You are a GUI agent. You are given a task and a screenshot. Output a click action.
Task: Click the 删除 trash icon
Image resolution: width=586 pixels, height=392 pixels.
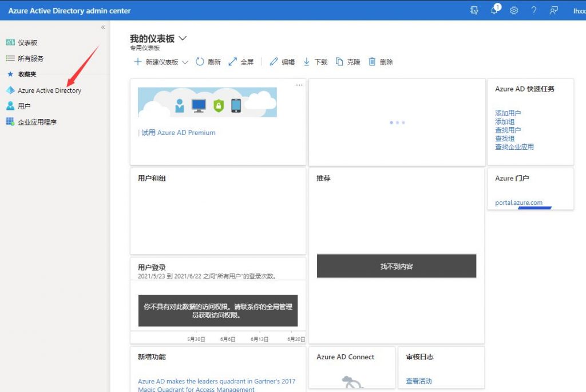(x=372, y=62)
